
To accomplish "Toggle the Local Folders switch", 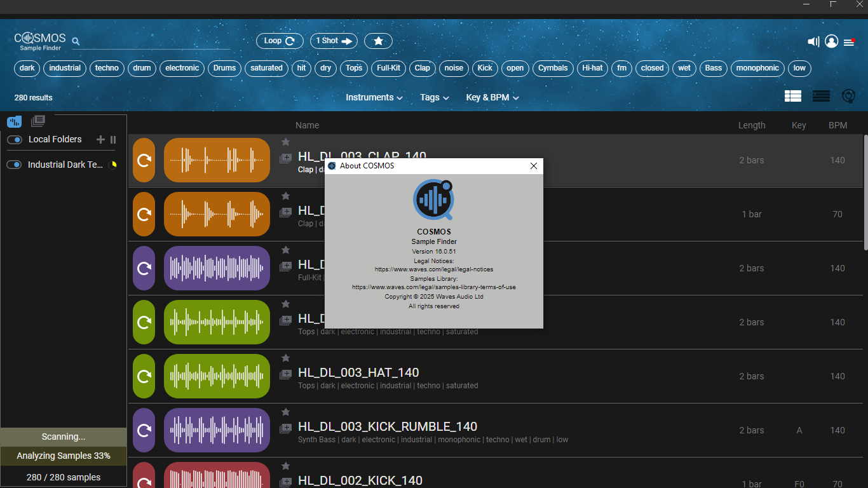I will coord(15,140).
